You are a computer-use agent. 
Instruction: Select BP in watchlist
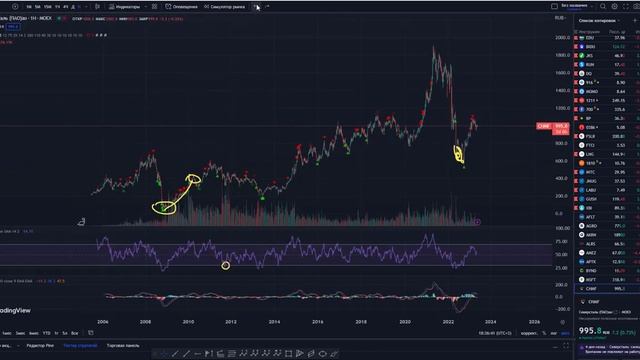coord(607,118)
